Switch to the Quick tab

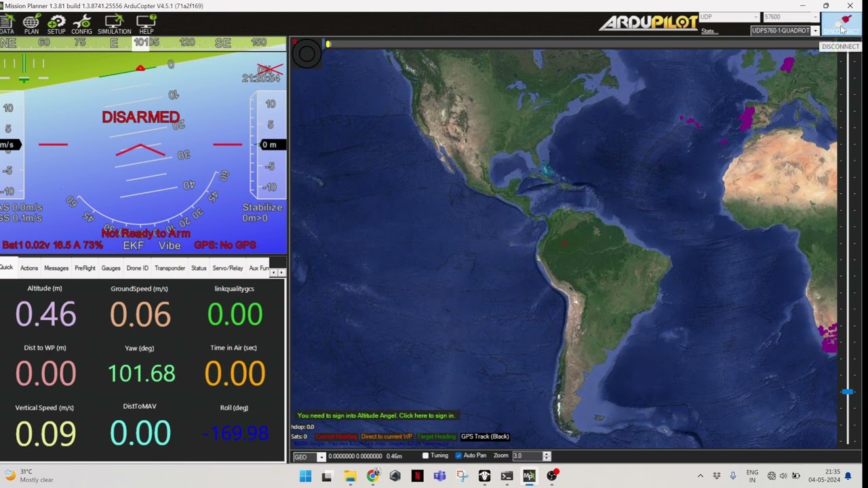[6, 268]
